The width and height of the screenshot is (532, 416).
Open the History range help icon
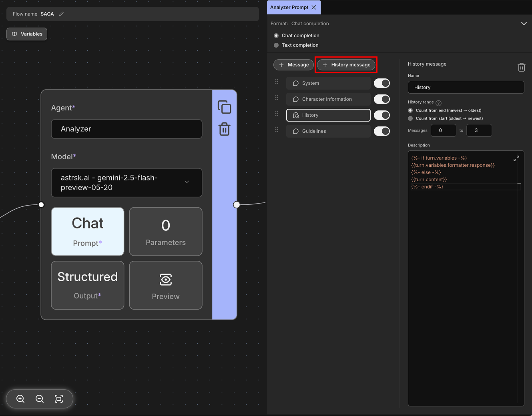tap(438, 103)
